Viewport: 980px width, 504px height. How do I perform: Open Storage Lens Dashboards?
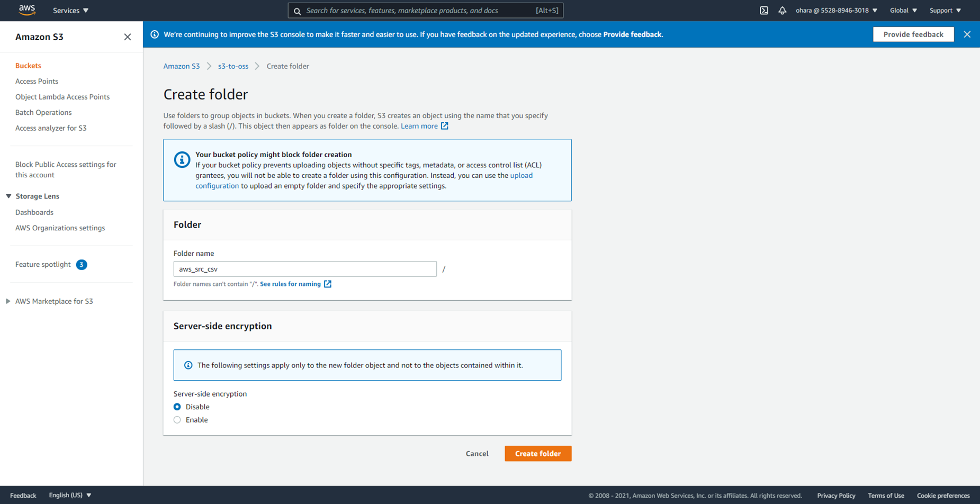coord(34,212)
